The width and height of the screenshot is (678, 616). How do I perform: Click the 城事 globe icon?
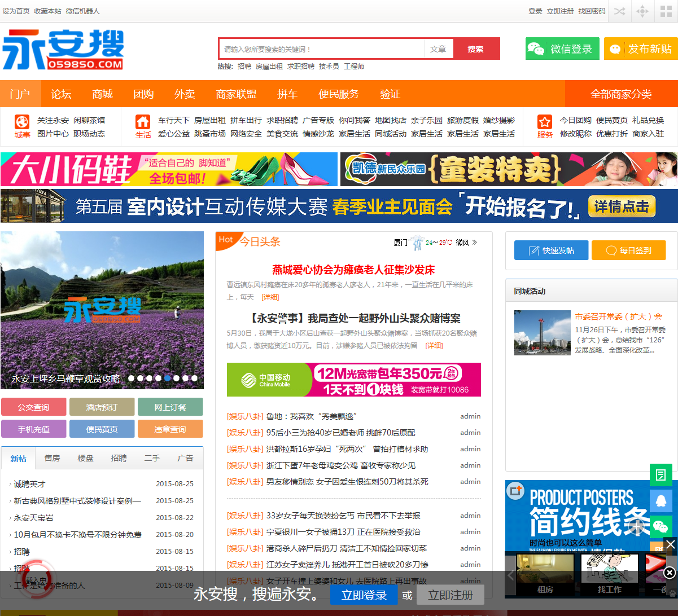coord(22,122)
